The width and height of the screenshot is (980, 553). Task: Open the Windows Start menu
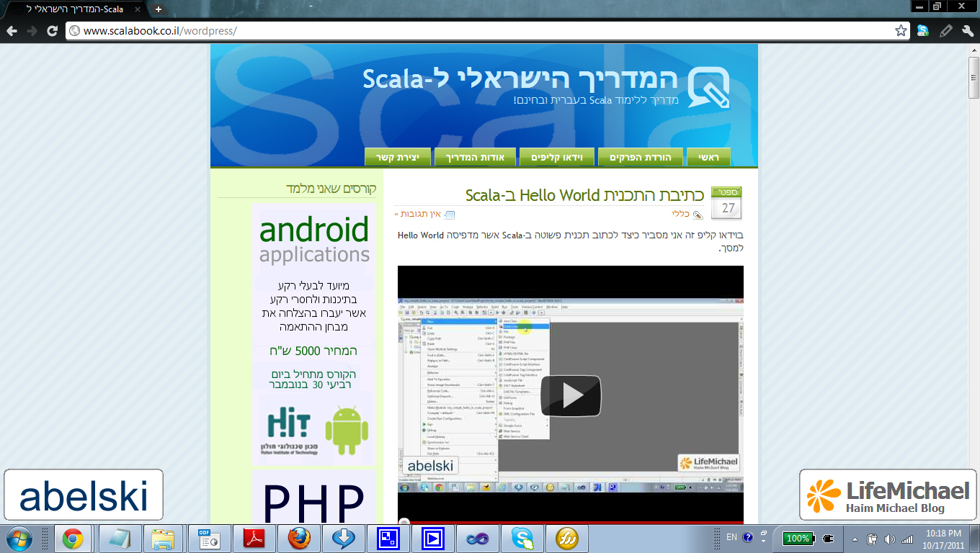[17, 538]
